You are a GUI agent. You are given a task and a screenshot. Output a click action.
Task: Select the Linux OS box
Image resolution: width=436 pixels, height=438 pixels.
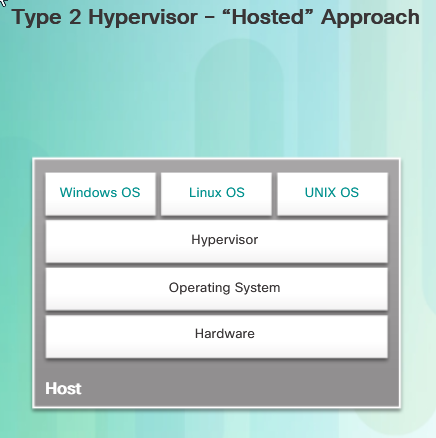pos(216,194)
